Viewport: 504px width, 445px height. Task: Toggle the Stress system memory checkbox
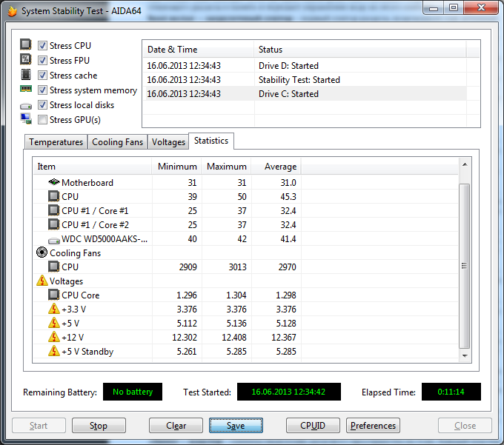[x=42, y=90]
